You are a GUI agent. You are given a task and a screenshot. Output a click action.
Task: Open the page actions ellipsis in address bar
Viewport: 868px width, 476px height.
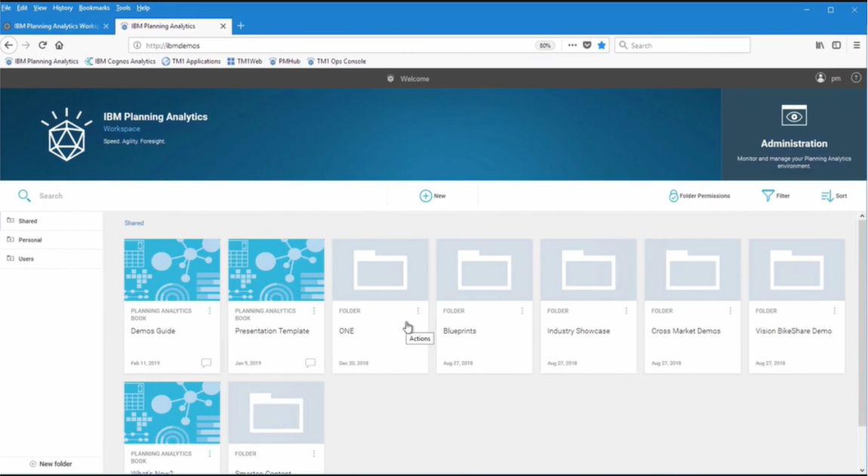pyautogui.click(x=572, y=45)
